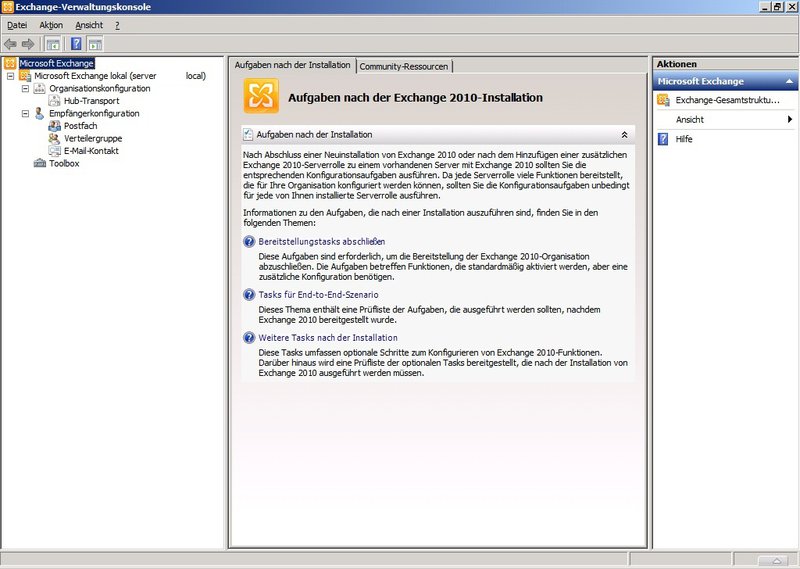Click the large orange Exchange 2010 logo
The width and height of the screenshot is (800, 569).
(x=261, y=96)
